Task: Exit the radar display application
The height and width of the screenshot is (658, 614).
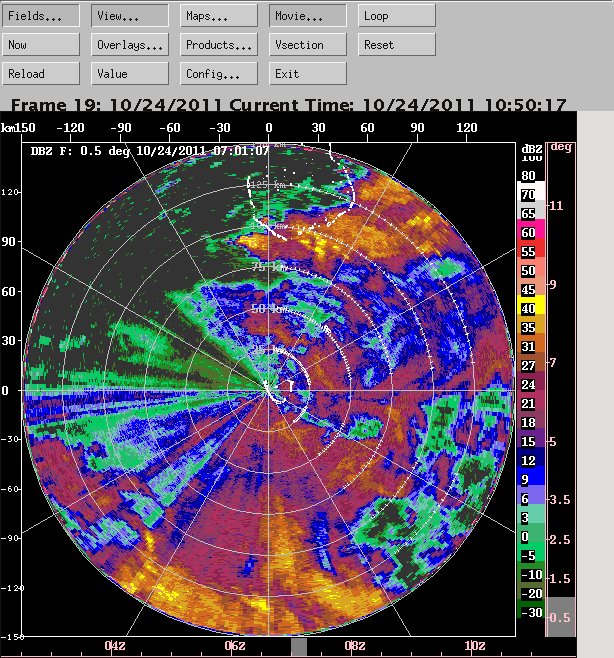Action: click(308, 74)
